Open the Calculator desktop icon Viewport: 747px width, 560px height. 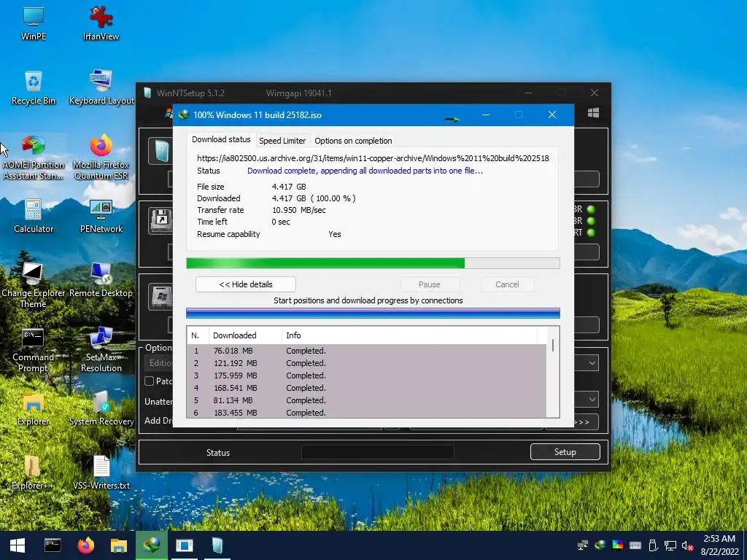34,216
